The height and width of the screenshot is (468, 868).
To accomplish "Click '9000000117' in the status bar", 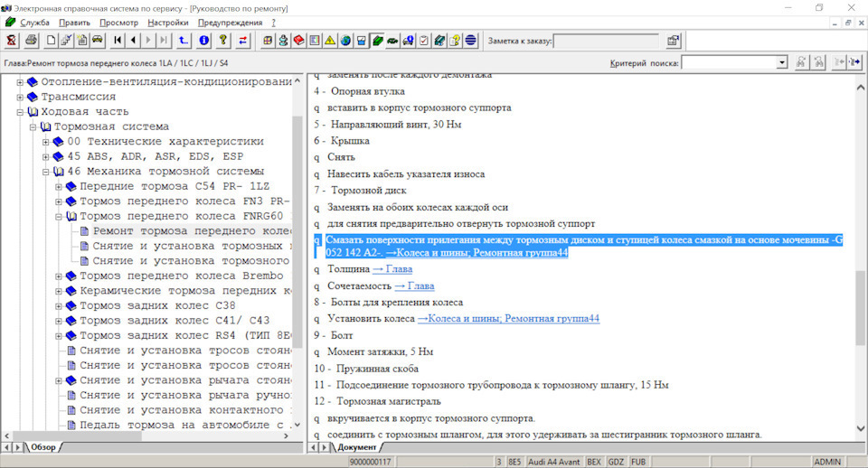I will [x=371, y=462].
